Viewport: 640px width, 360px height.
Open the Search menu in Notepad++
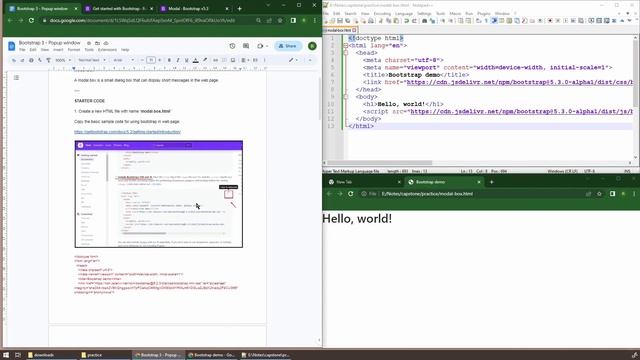(x=350, y=13)
